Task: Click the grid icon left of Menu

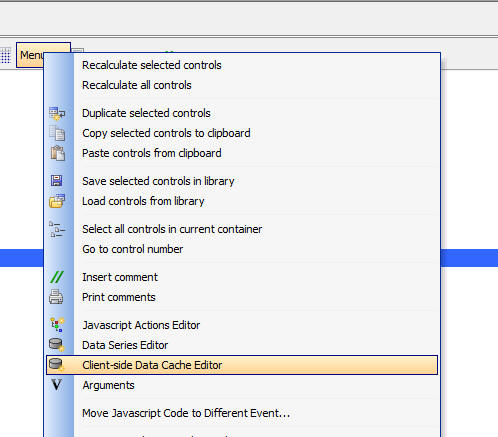Action: (5, 55)
